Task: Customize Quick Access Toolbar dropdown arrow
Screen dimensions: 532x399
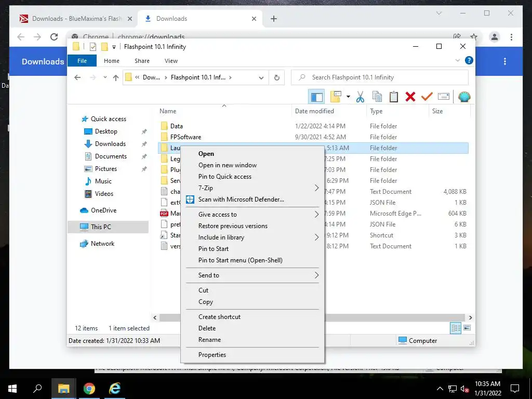Action: click(114, 47)
